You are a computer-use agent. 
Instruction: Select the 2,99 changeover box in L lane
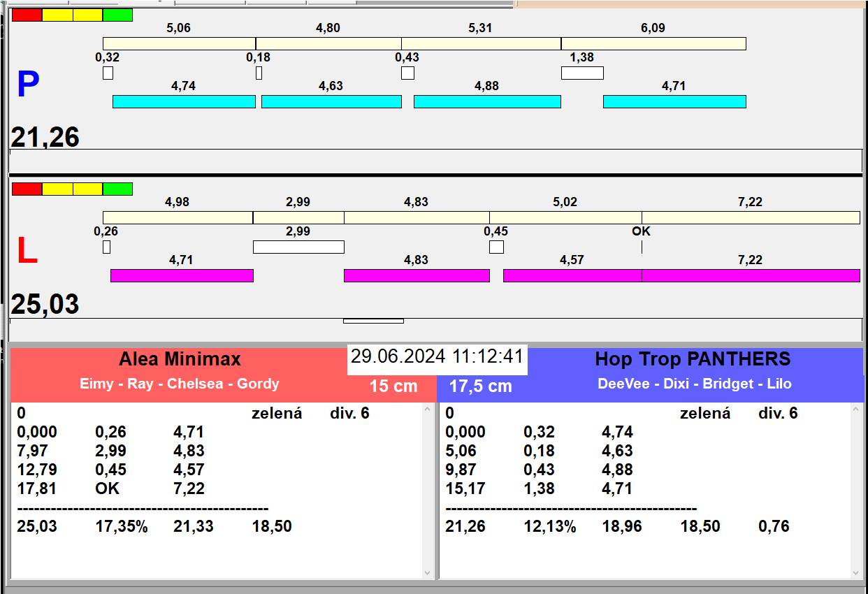tap(298, 247)
